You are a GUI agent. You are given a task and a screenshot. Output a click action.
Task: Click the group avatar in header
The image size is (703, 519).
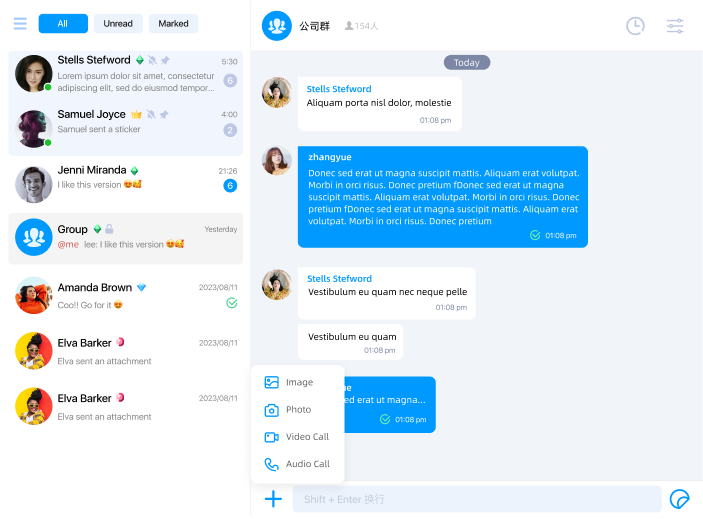point(277,26)
